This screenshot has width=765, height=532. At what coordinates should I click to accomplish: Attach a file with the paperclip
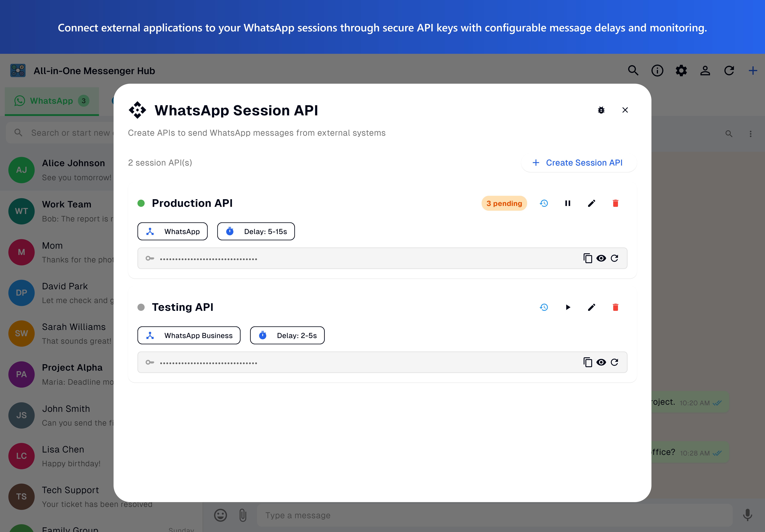243,515
